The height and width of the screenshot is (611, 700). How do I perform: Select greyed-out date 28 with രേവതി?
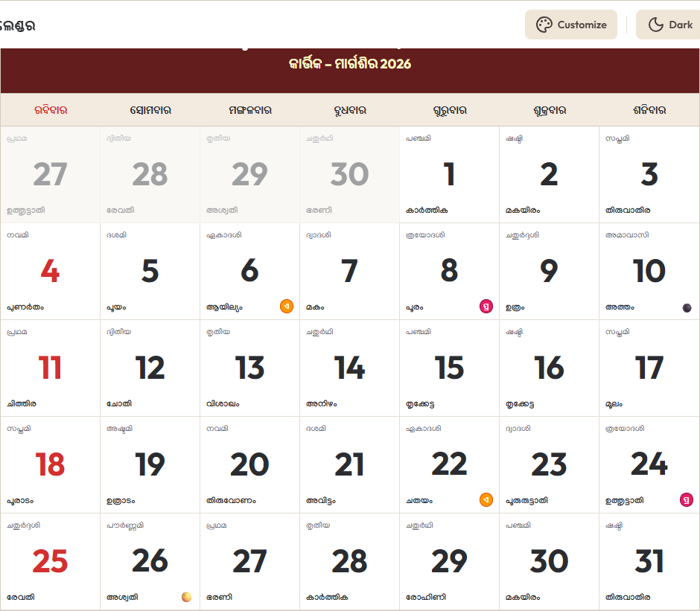150,174
